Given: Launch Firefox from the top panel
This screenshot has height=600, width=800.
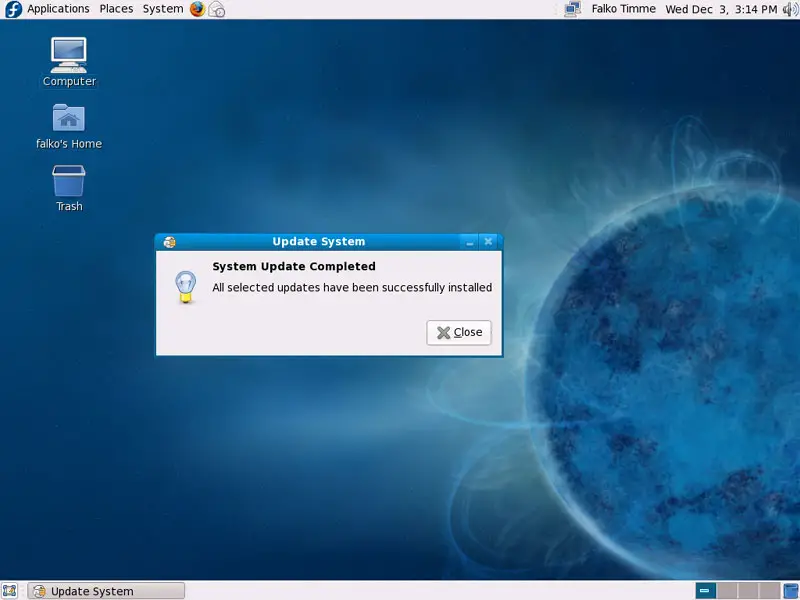Looking at the screenshot, I should (197, 9).
